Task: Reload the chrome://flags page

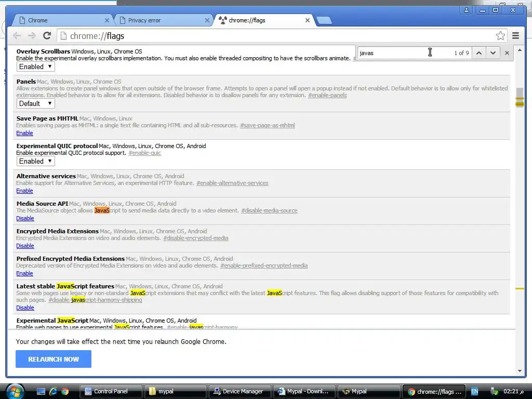Action: [47, 36]
